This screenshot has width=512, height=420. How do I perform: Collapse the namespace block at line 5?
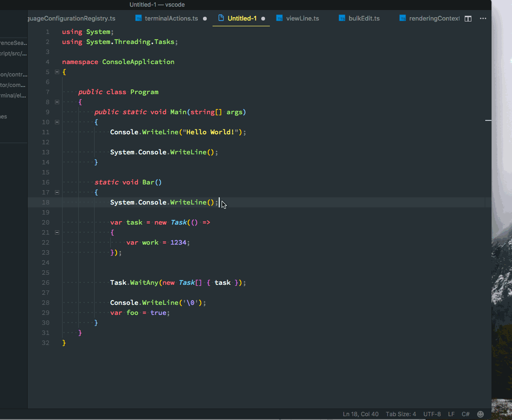point(56,72)
